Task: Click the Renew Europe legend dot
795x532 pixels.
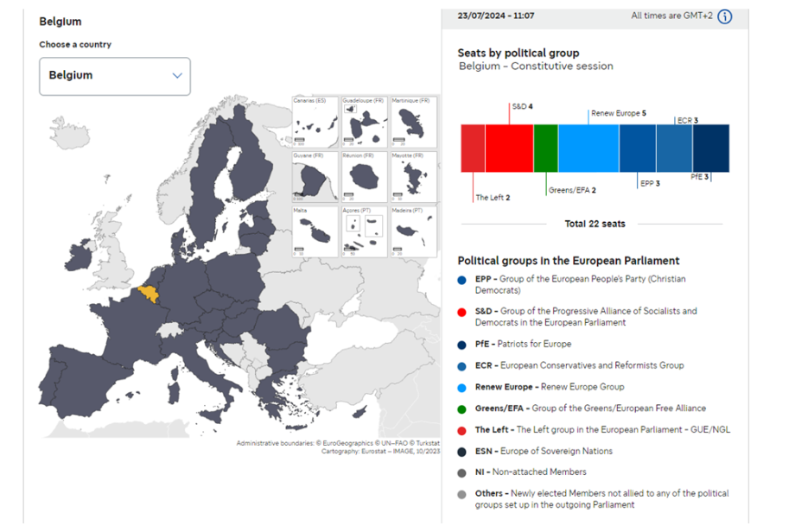Action: point(461,388)
